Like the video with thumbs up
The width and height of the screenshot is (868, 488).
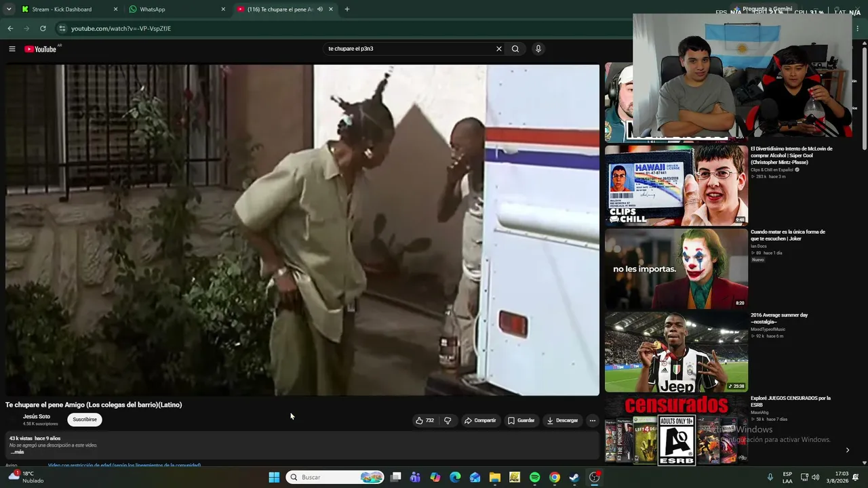click(x=425, y=420)
